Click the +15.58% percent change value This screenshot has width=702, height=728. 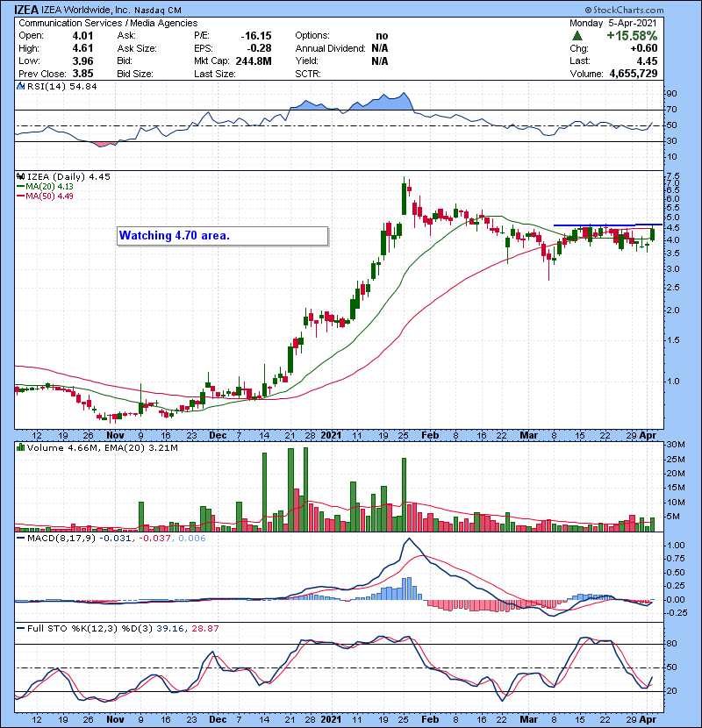632,36
